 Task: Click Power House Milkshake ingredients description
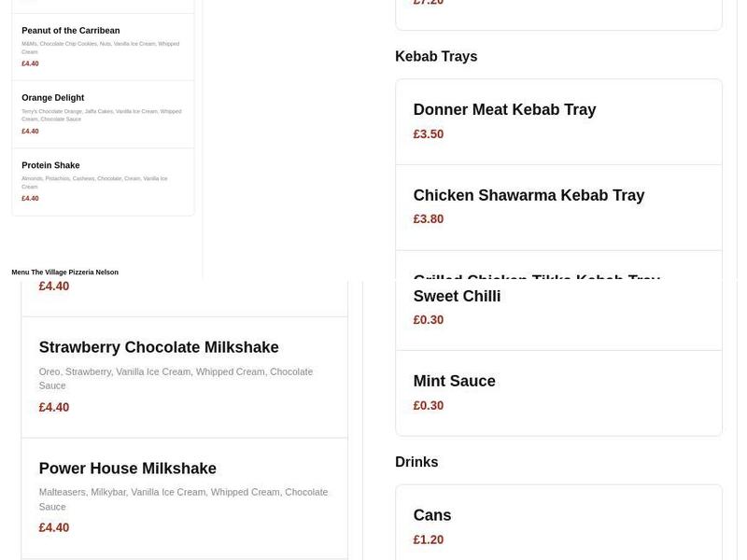[183, 499]
